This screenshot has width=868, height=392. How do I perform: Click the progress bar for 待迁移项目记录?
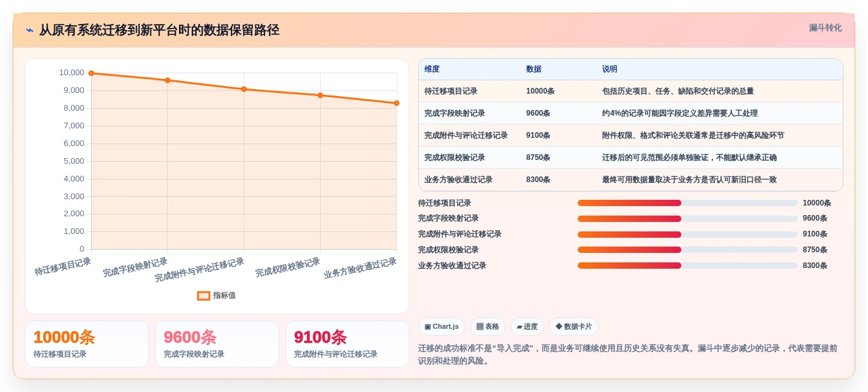click(x=687, y=203)
